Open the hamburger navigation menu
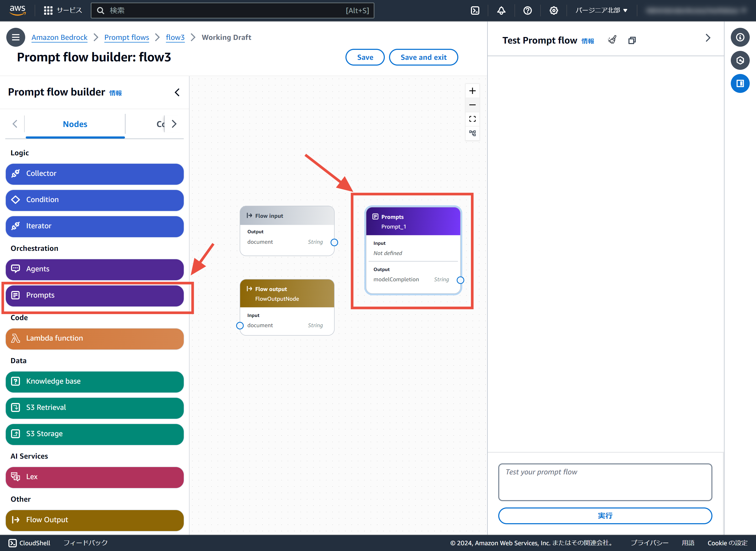756x551 pixels. (16, 37)
